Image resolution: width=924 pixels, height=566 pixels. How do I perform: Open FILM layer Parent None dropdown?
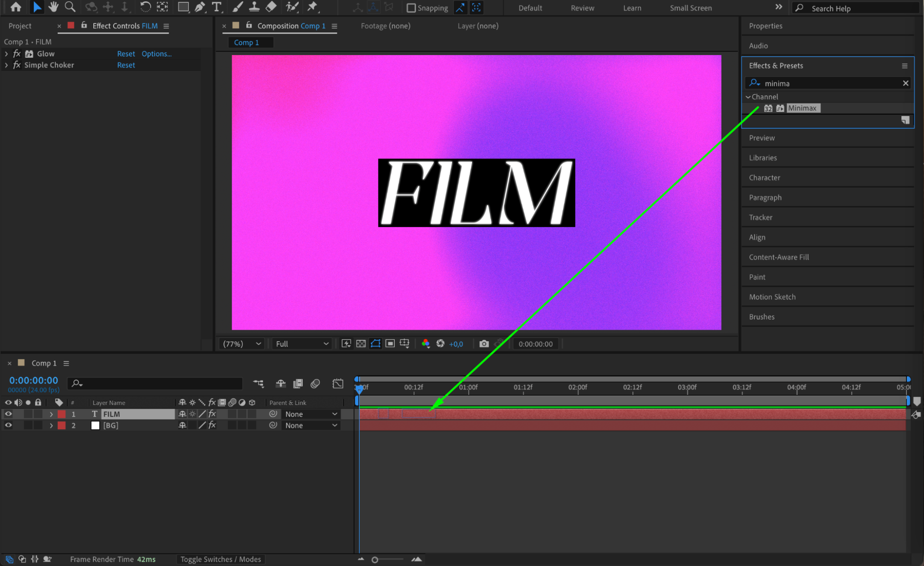tap(311, 414)
